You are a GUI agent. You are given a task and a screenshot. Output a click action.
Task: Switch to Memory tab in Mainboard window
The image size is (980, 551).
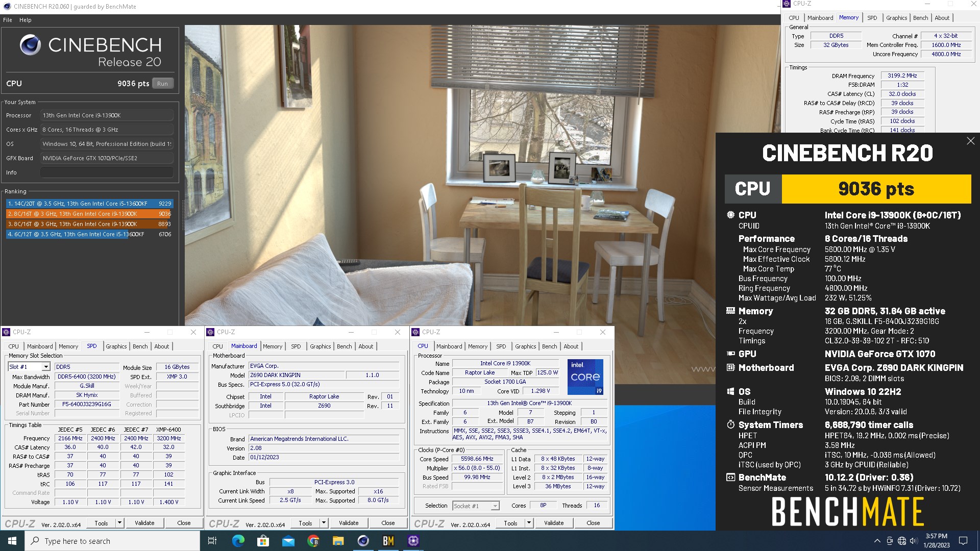coord(273,346)
